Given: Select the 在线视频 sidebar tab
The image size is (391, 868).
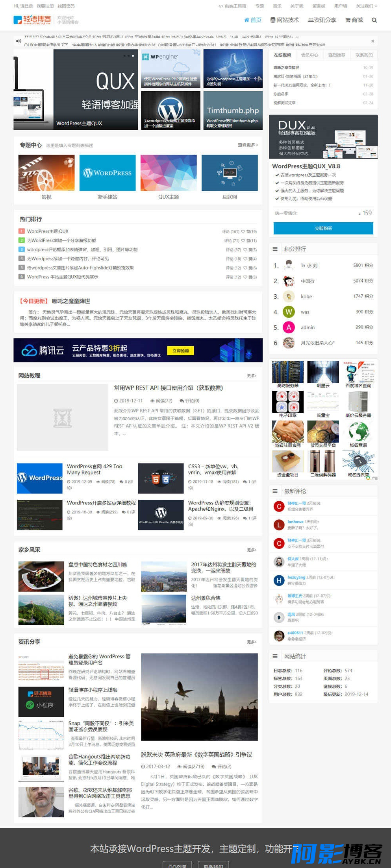Looking at the screenshot, I should pyautogui.click(x=282, y=55).
